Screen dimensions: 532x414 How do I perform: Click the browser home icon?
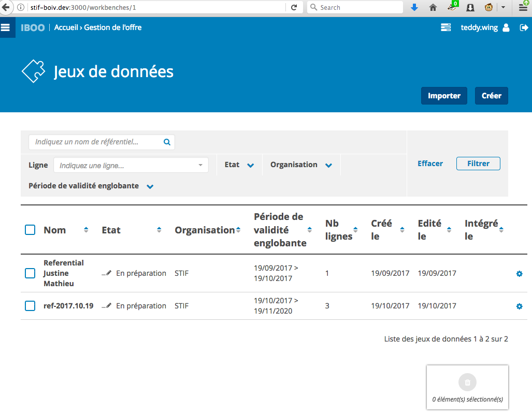[433, 7]
